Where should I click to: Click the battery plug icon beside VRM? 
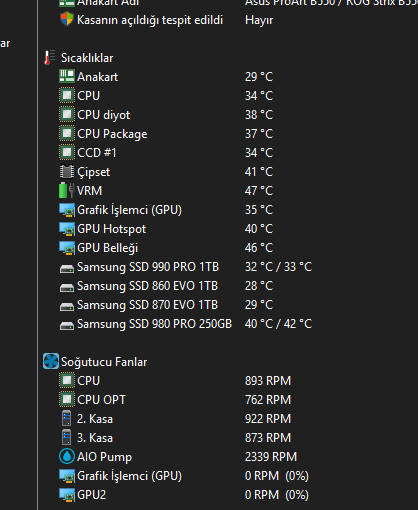click(67, 190)
